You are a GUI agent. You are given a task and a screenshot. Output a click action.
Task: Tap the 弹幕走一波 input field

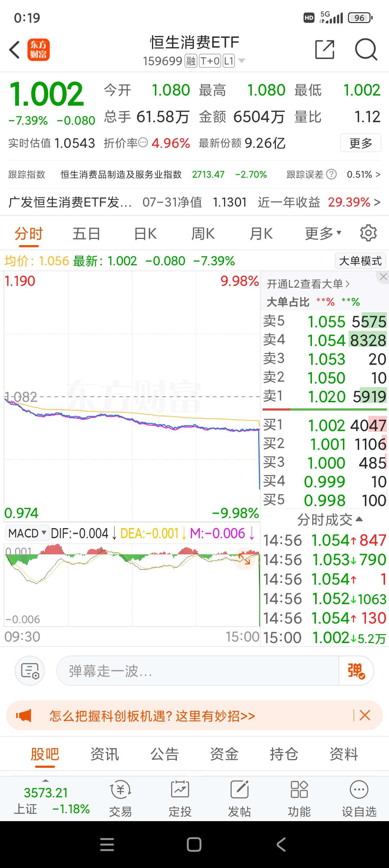198,671
